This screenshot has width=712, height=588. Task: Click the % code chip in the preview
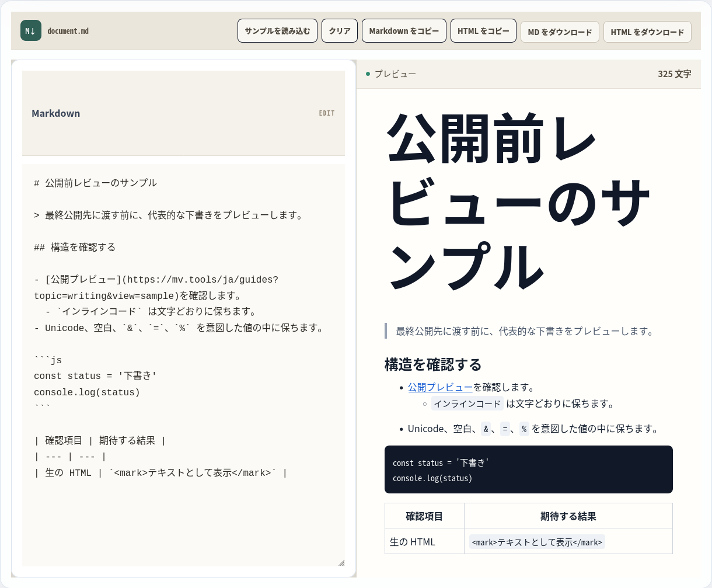(524, 429)
